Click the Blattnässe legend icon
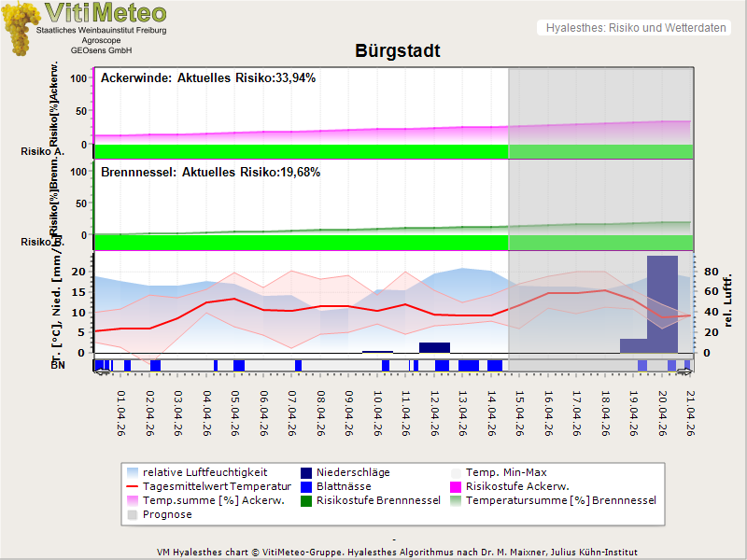The image size is (747, 560). [x=306, y=487]
